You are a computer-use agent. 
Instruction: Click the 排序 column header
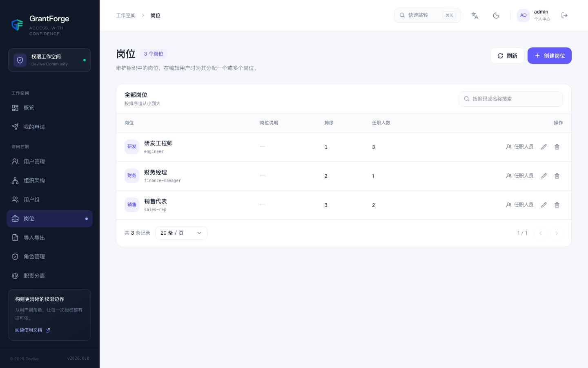tap(329, 123)
